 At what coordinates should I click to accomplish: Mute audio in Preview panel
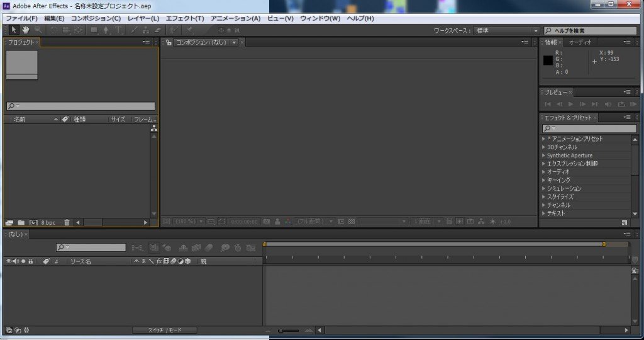click(608, 104)
